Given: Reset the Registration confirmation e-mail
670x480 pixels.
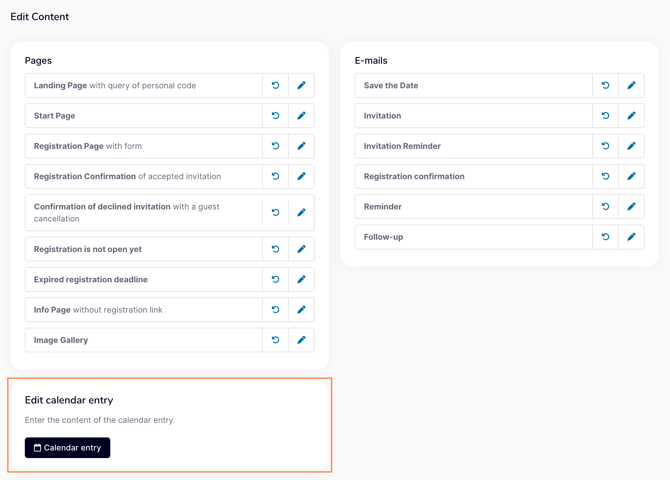Looking at the screenshot, I should 605,176.
